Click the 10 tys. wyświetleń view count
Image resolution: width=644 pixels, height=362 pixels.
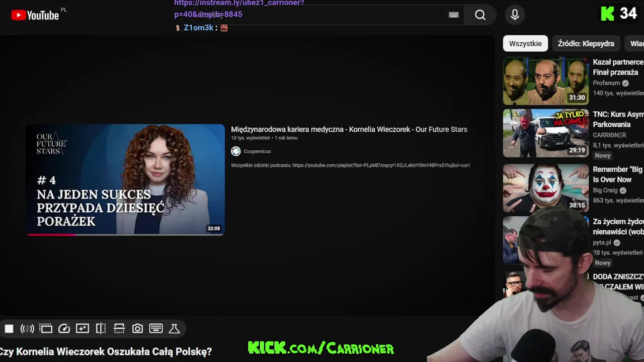251,138
